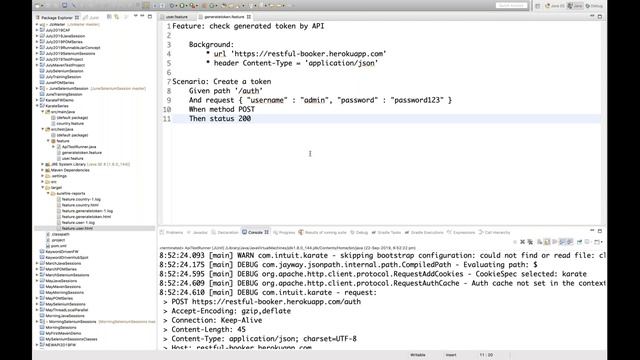Toggle Word Wrap in Console toolbar

click(x=555, y=242)
